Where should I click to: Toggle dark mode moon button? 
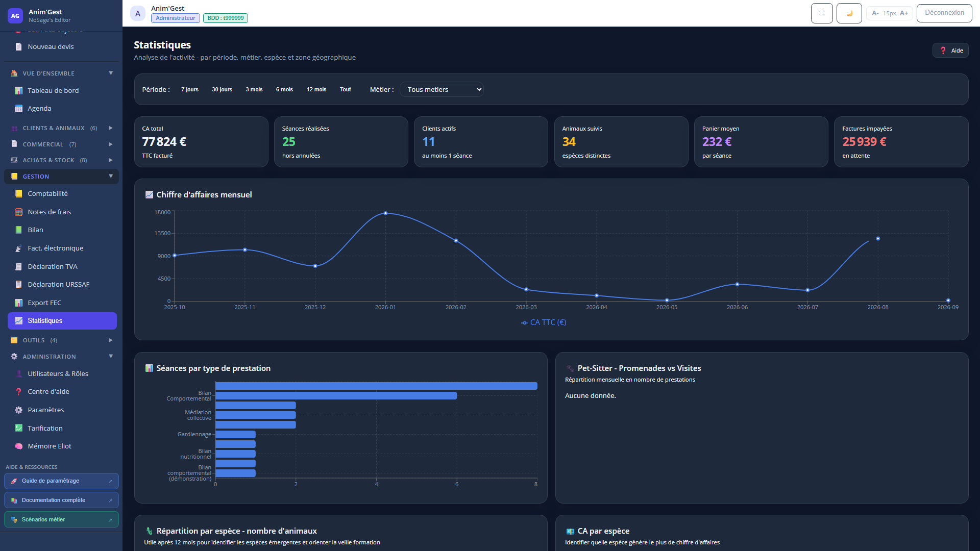coord(849,13)
